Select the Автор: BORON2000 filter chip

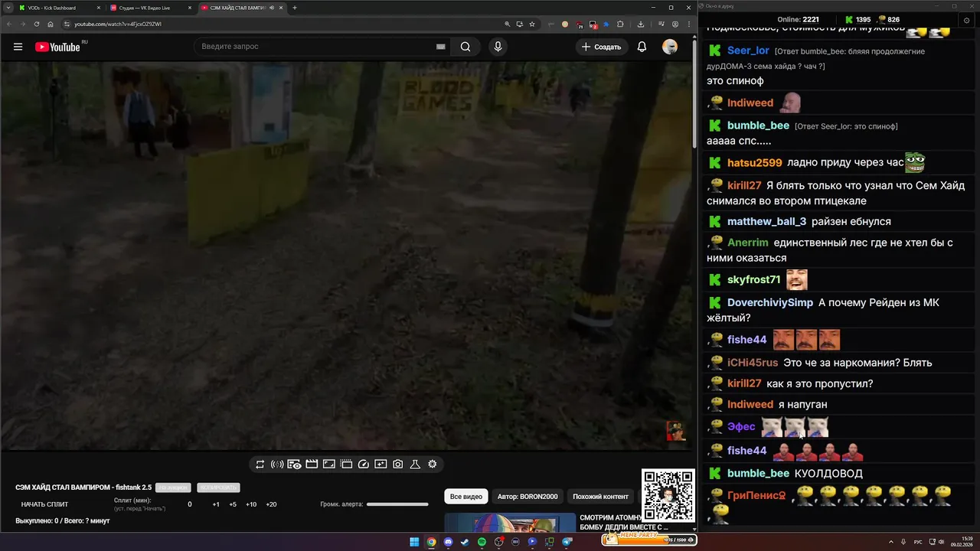[x=528, y=497]
